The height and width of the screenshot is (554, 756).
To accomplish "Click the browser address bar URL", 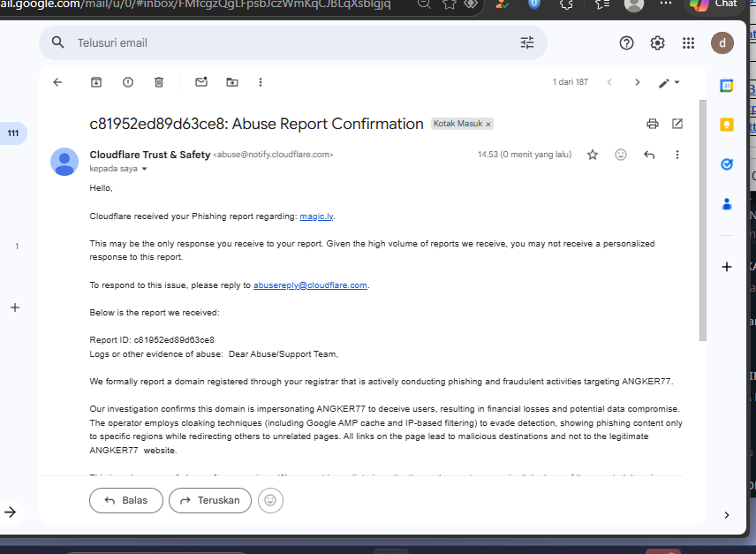I will (x=195, y=4).
